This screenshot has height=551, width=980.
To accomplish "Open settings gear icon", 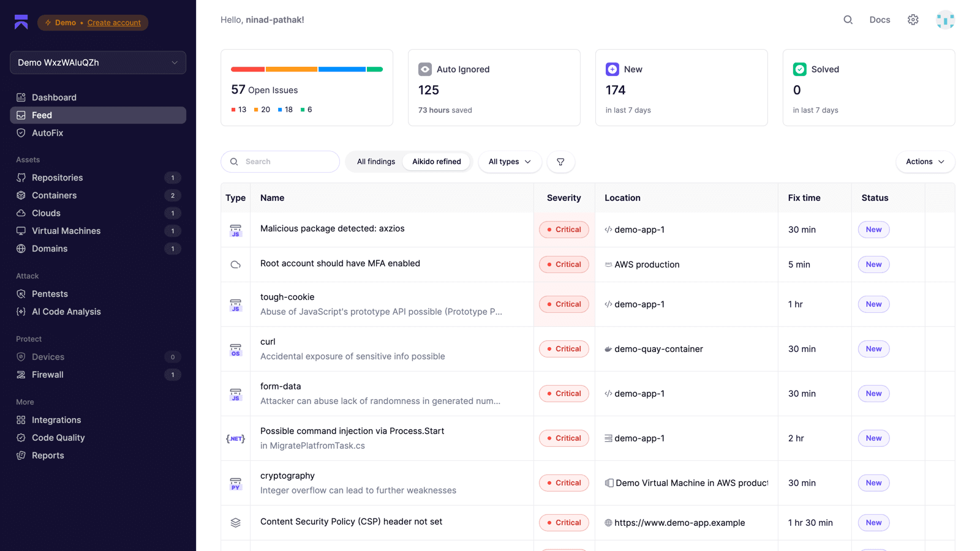I will coord(913,20).
